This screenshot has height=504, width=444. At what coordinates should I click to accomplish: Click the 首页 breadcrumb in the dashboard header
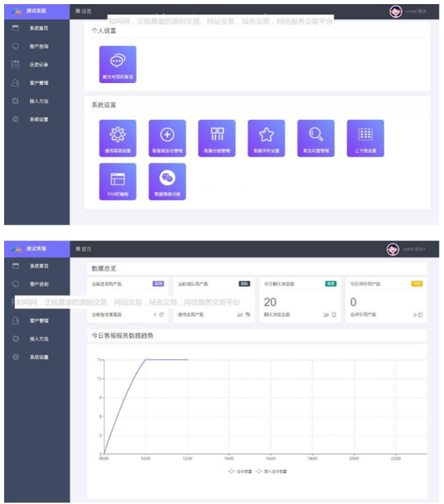pos(83,250)
